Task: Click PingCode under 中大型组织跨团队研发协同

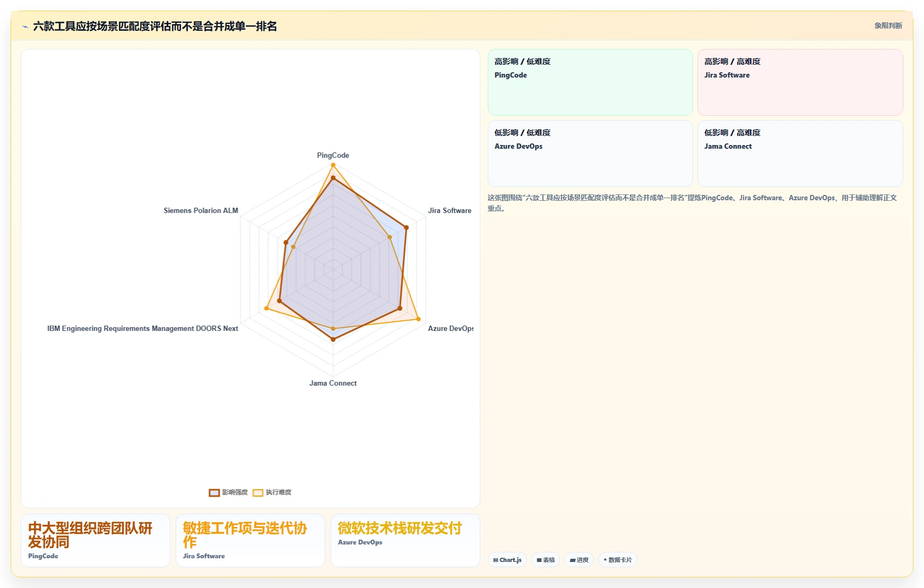Action: (43, 556)
